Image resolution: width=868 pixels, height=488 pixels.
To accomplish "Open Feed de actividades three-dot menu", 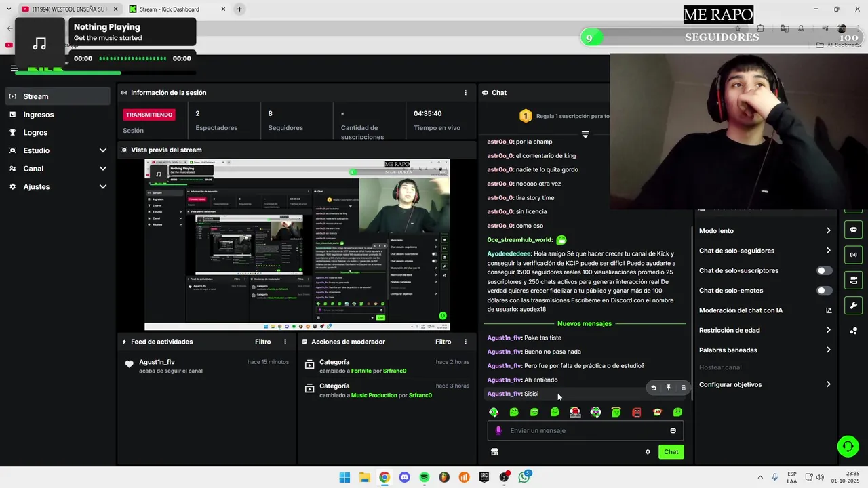I will [x=285, y=342].
